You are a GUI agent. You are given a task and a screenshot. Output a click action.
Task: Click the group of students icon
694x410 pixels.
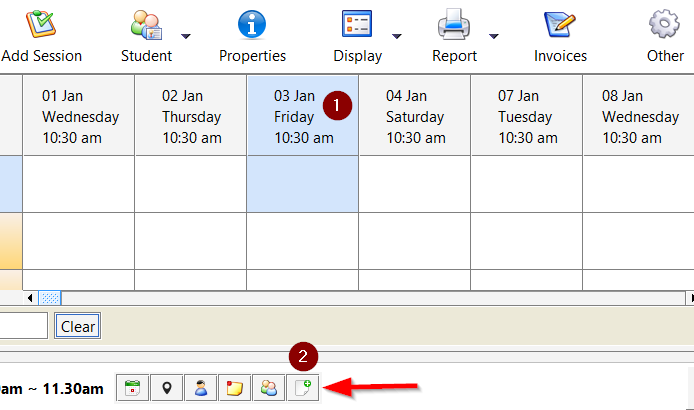click(268, 388)
